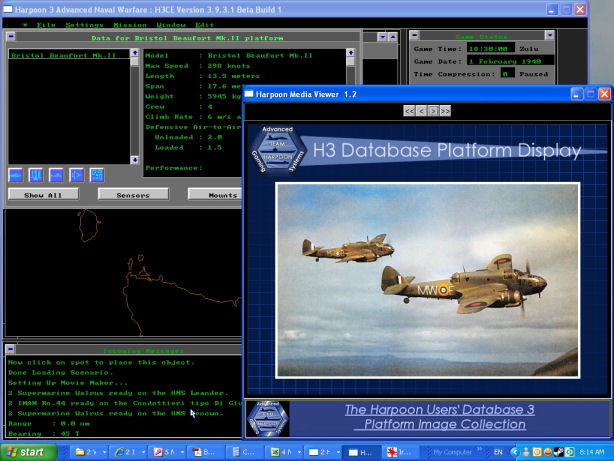
Task: Show the previous image in Media Viewer
Action: (420, 110)
